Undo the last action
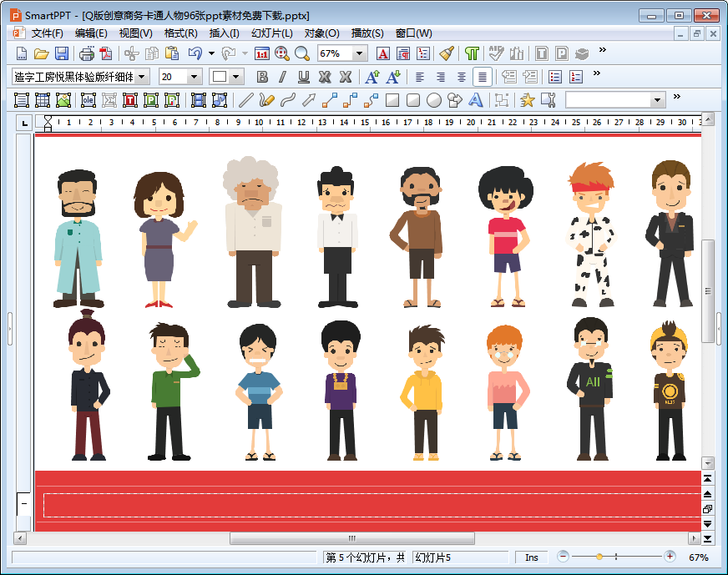The height and width of the screenshot is (575, 728). (x=195, y=54)
